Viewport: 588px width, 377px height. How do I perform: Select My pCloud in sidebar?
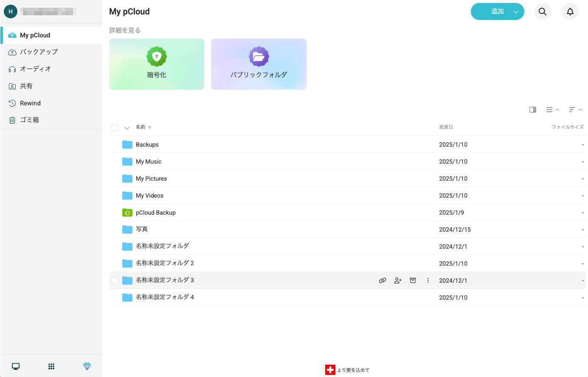51,35
